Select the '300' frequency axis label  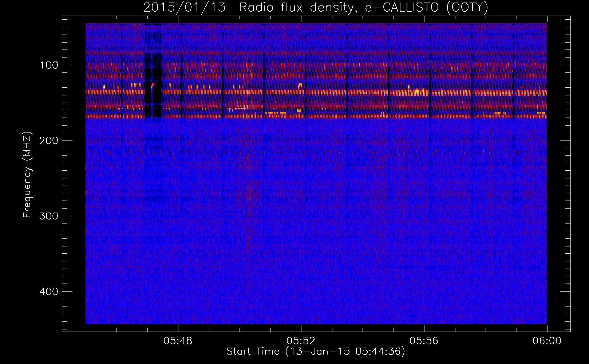click(49, 216)
